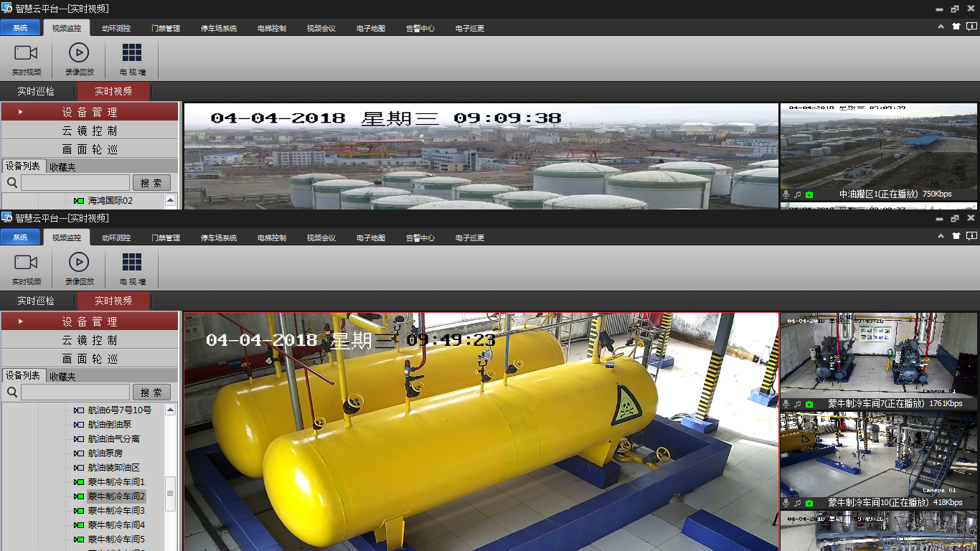The image size is (980, 551).
Task: Select 航油油气分离 in device tree
Action: click(x=114, y=439)
